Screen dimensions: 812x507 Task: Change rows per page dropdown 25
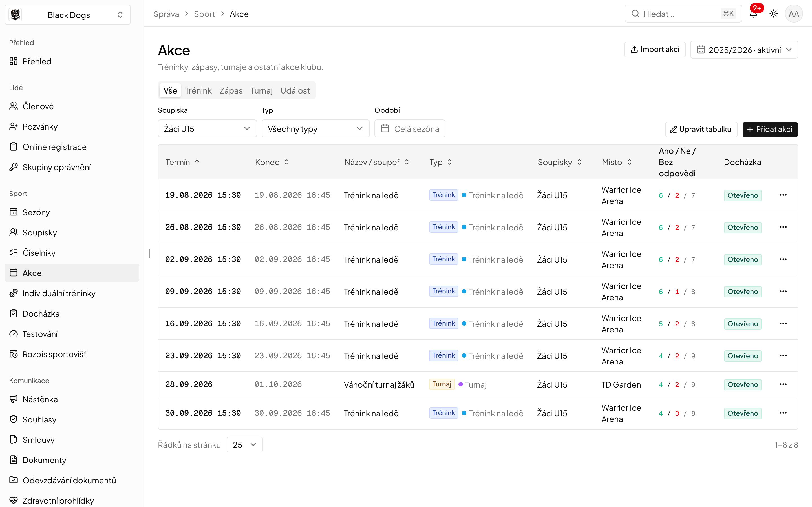tap(244, 445)
